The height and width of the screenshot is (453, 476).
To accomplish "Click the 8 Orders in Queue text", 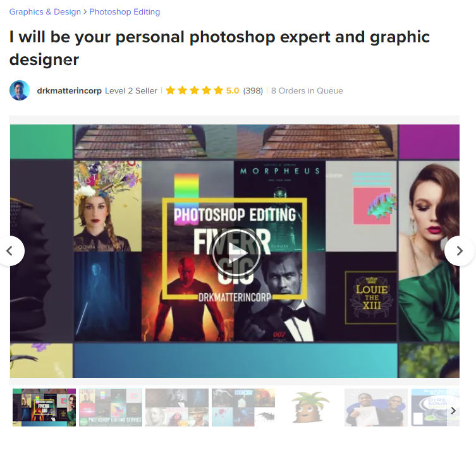I will pyautogui.click(x=307, y=91).
